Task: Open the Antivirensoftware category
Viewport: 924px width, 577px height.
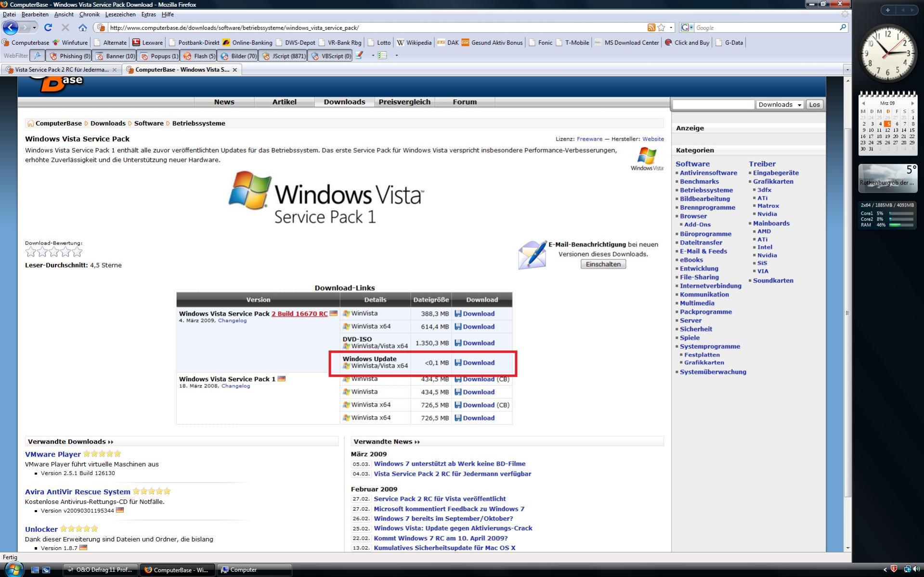Action: click(708, 173)
